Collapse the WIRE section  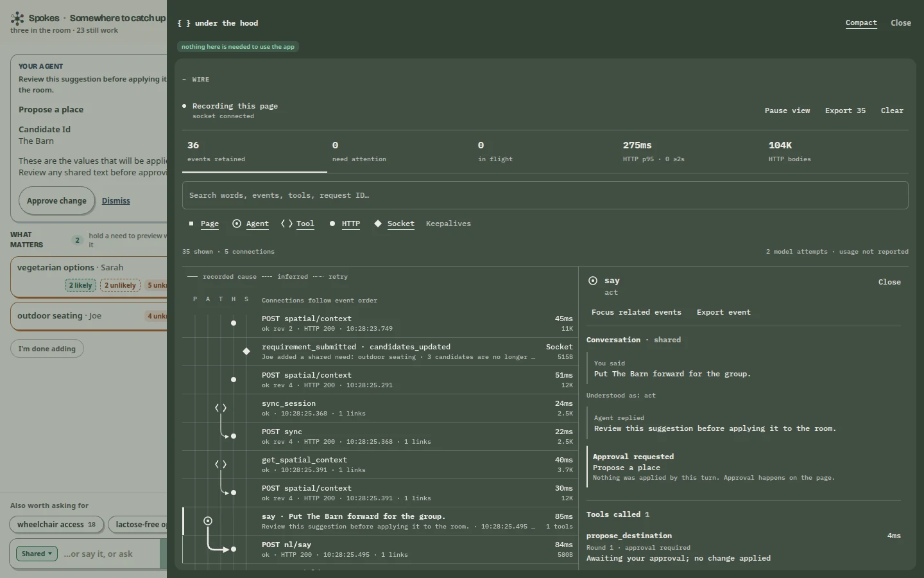coord(196,80)
